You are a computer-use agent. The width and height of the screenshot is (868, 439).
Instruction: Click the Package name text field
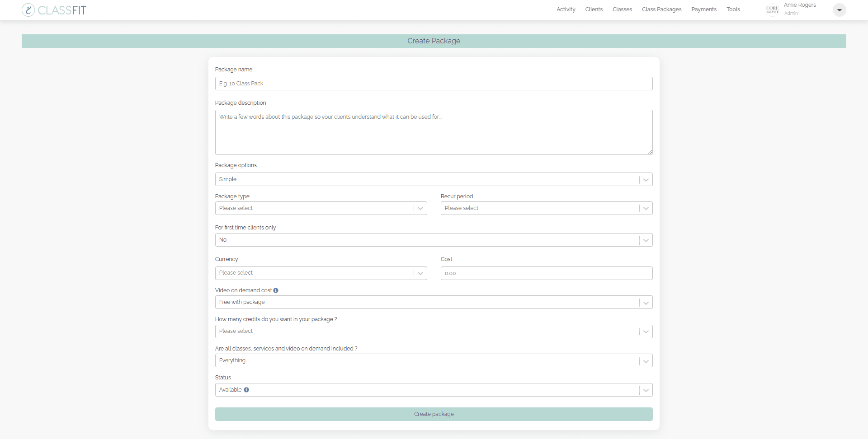tap(433, 84)
